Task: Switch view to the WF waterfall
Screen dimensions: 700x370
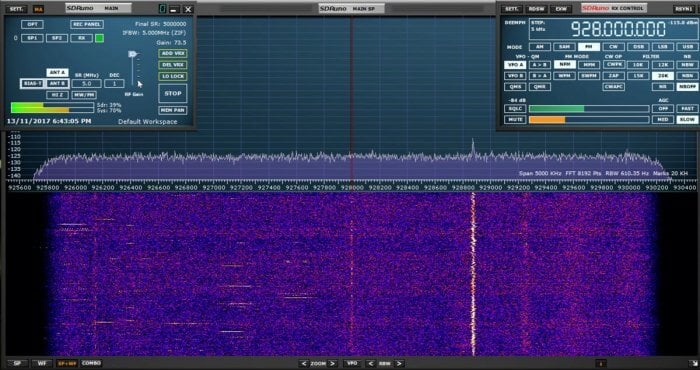Action: pos(42,363)
